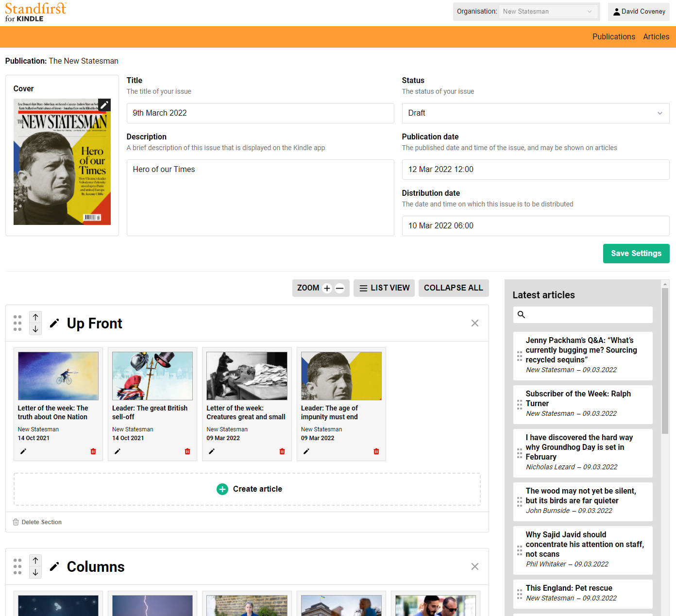Click the Distribution date field

pyautogui.click(x=536, y=226)
